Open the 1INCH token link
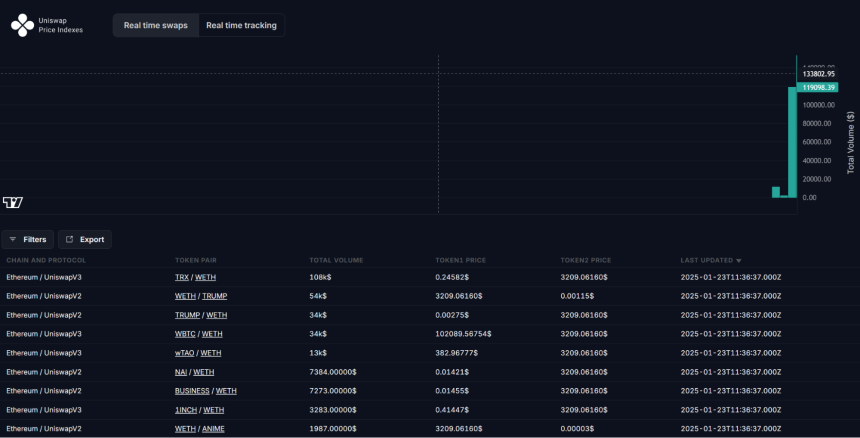This screenshot has width=860, height=438. 186,410
